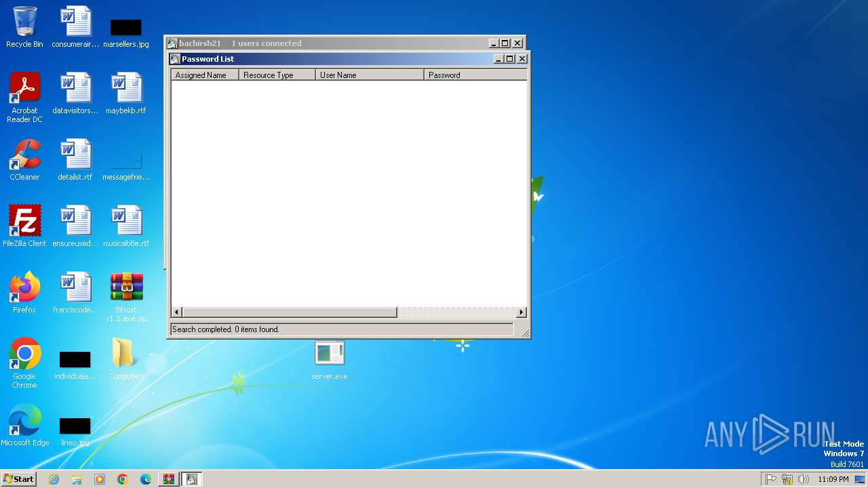
Task: Open media player taskbar icon
Action: pos(100,479)
